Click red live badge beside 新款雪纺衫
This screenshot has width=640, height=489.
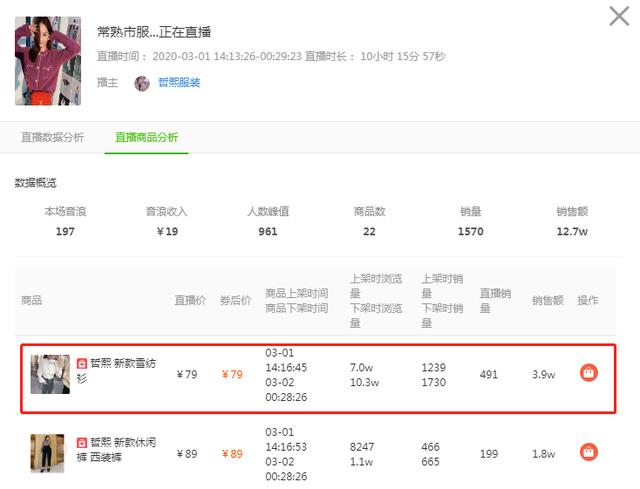(x=82, y=363)
